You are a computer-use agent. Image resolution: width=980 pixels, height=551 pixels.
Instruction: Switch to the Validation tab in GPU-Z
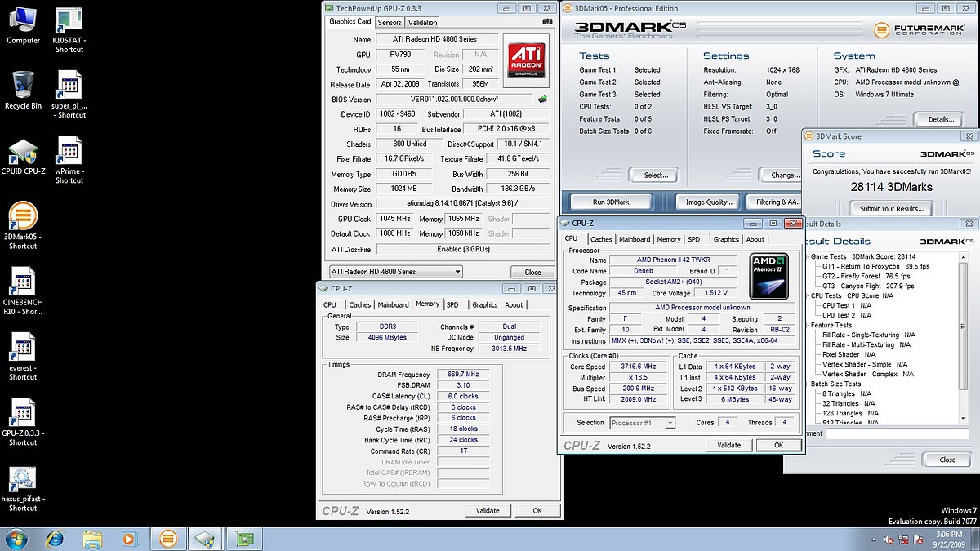[x=422, y=22]
